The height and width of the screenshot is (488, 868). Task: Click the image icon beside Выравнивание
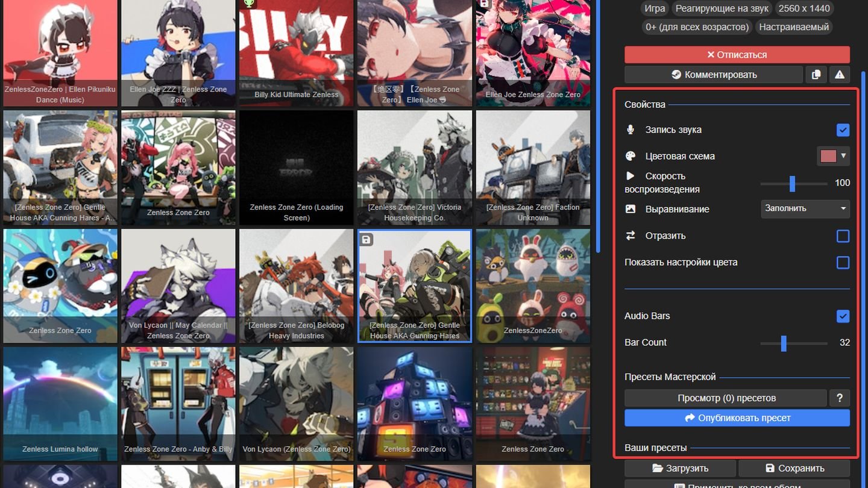point(631,209)
